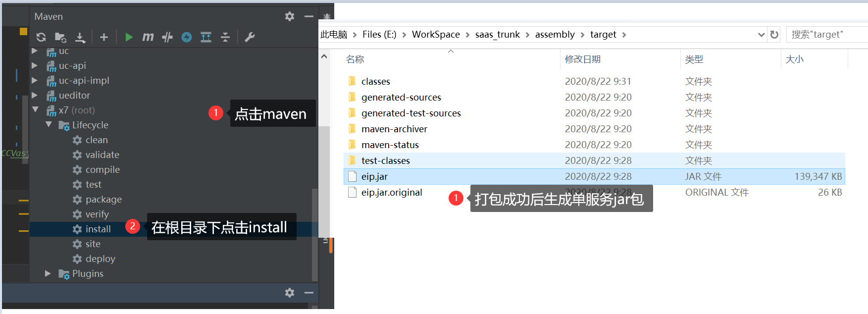
Task: Select the package lifecycle goal
Action: (103, 199)
